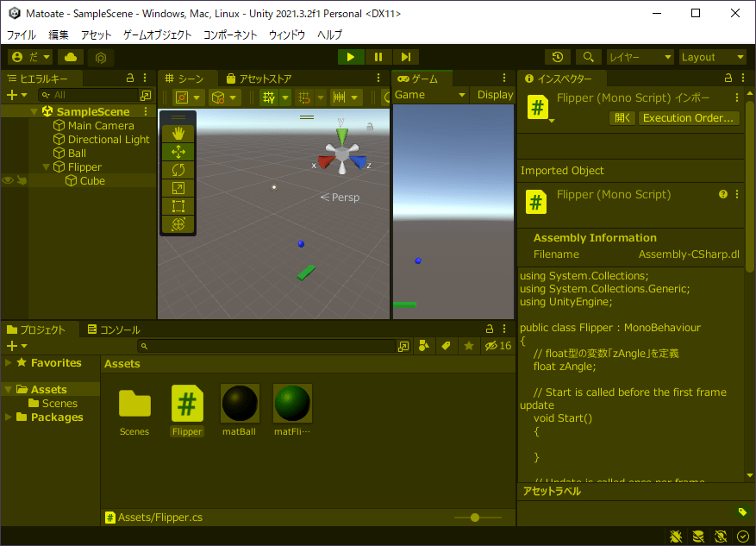Click the Execution Order... button

pyautogui.click(x=689, y=117)
